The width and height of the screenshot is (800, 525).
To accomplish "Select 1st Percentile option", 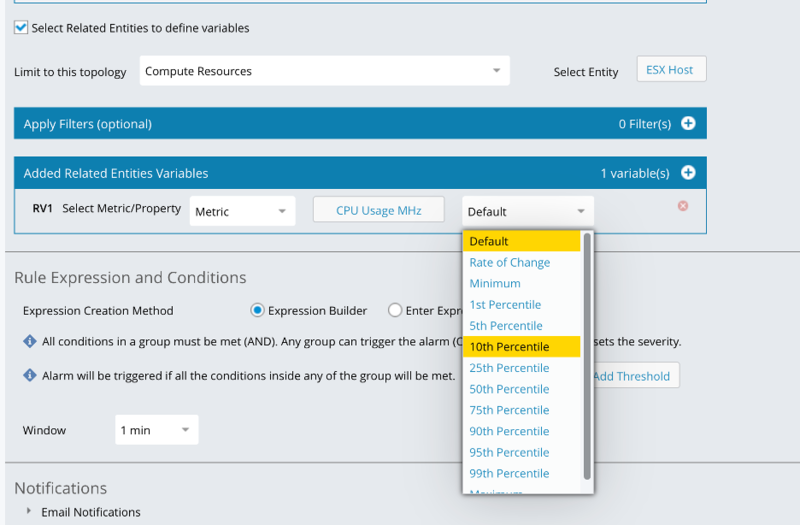I will [x=521, y=305].
